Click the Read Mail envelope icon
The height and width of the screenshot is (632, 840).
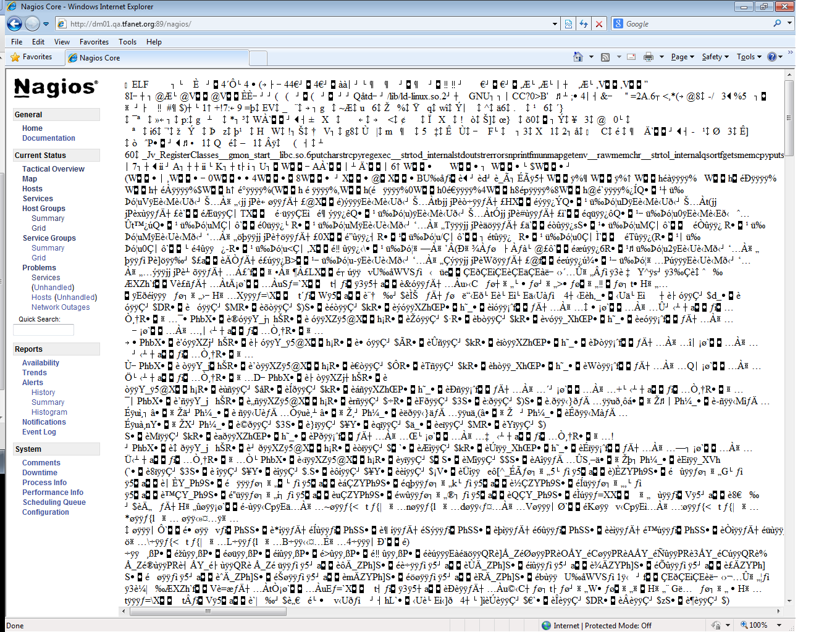click(x=631, y=57)
